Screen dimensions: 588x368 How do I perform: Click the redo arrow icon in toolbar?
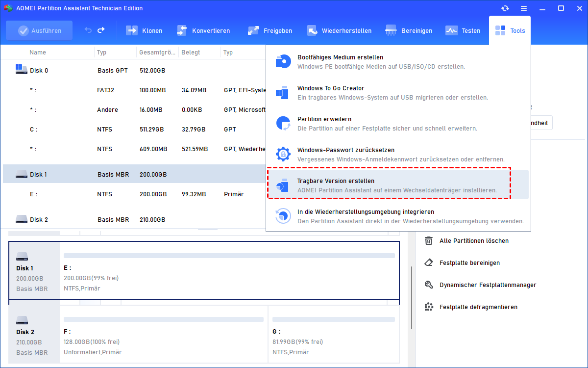pos(101,30)
